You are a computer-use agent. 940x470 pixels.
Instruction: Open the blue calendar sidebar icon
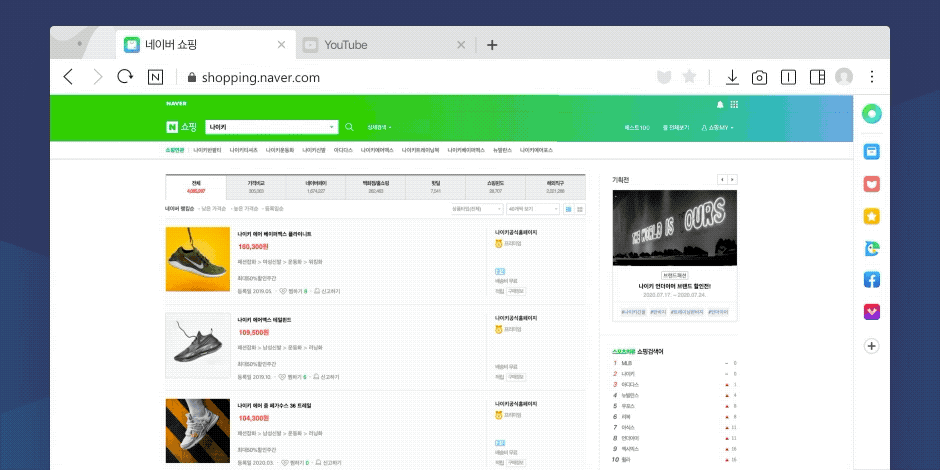point(872,151)
